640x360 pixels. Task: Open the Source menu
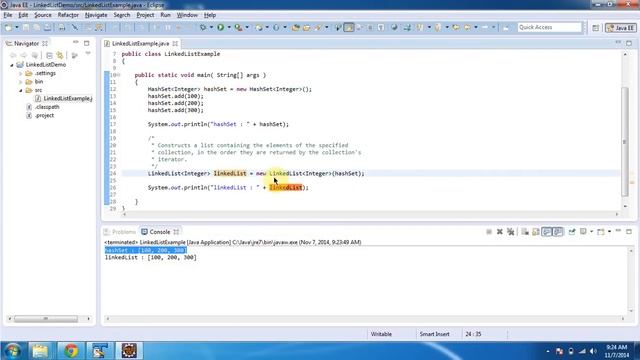(43, 15)
